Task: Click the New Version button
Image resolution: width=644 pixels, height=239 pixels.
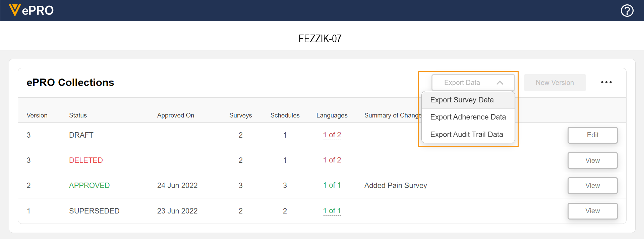Action: (554, 83)
